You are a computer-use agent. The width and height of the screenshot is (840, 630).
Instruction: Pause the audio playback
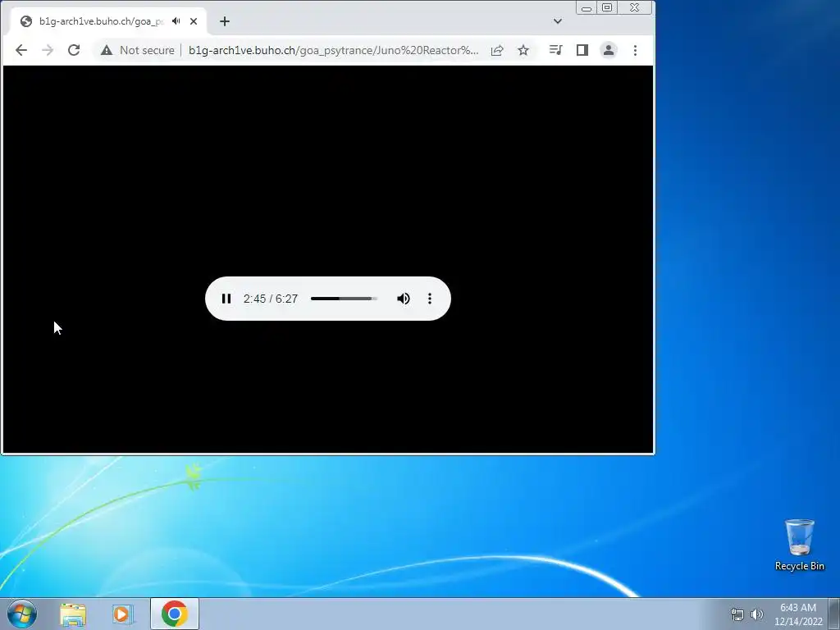[x=226, y=299]
